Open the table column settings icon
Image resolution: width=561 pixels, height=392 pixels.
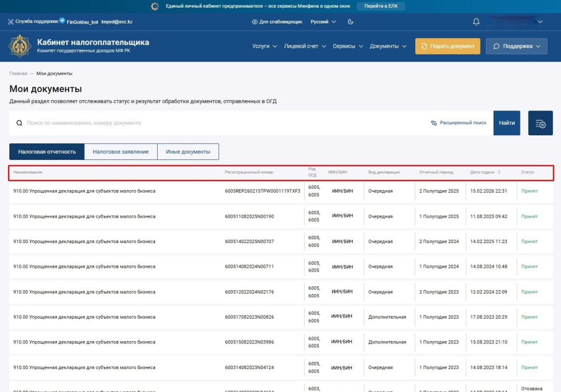click(x=540, y=123)
